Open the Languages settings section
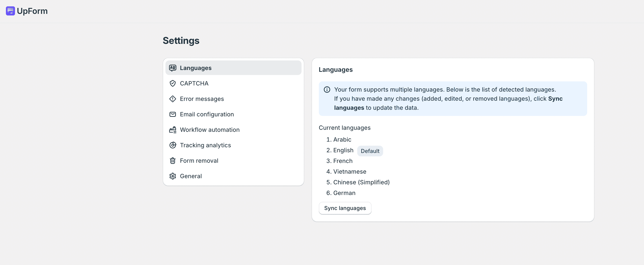This screenshot has height=265, width=644. (233, 68)
